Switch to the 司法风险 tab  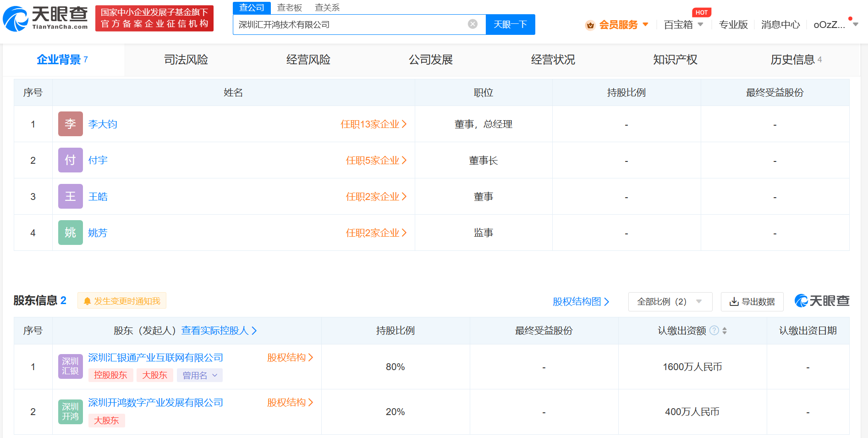(185, 59)
